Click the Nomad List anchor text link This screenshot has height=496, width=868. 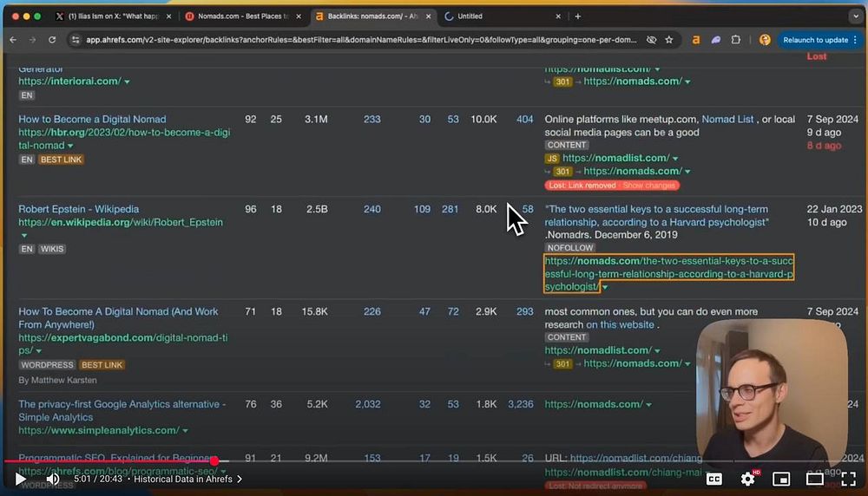pos(727,119)
